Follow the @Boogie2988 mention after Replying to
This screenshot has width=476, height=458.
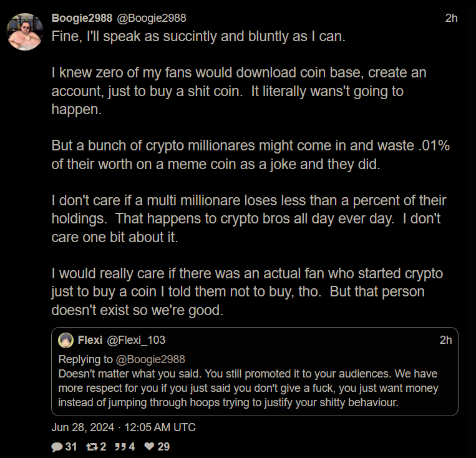click(150, 359)
